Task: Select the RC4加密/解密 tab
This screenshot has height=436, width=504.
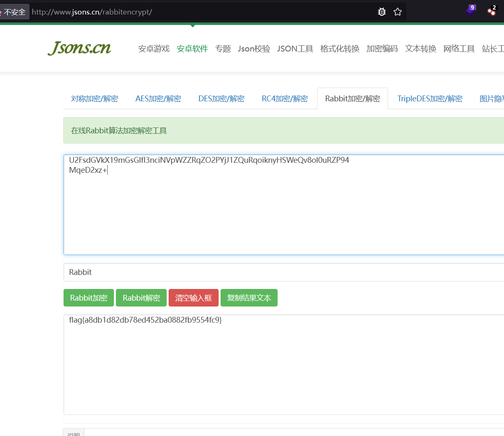Action: pyautogui.click(x=285, y=99)
